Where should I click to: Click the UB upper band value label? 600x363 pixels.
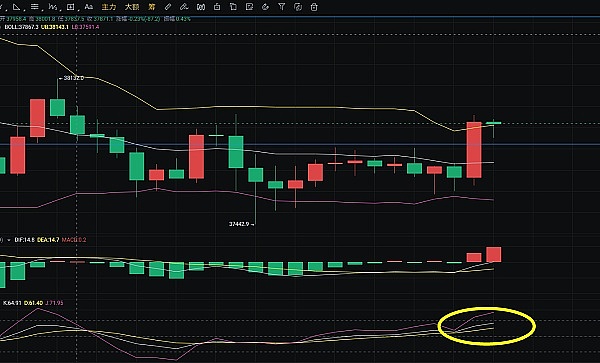pyautogui.click(x=55, y=27)
